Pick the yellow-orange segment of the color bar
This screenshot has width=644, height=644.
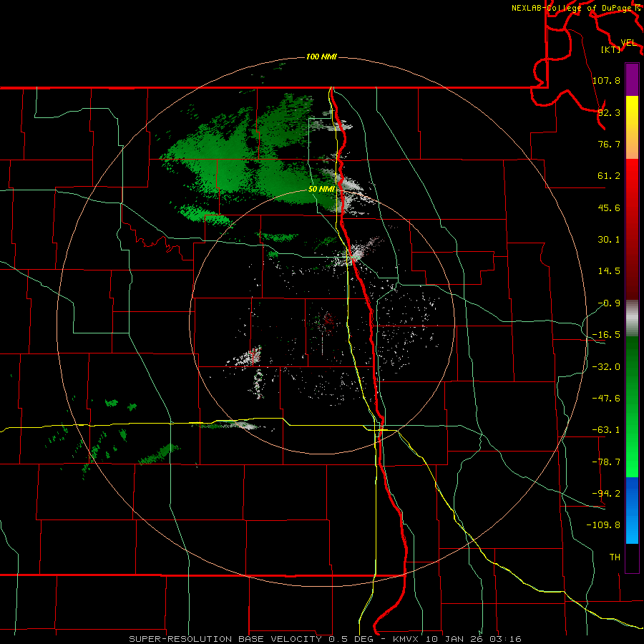coord(632,127)
